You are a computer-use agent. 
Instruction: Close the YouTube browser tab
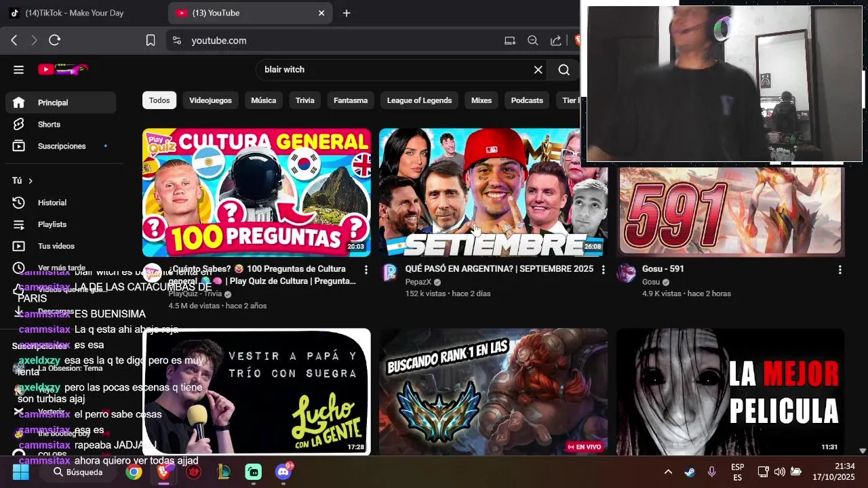pos(321,13)
